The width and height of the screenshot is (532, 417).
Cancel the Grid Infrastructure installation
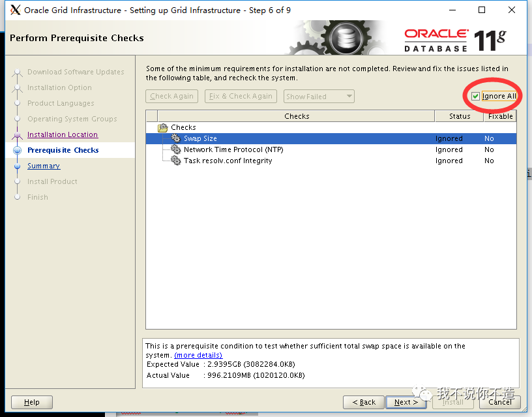pos(500,403)
